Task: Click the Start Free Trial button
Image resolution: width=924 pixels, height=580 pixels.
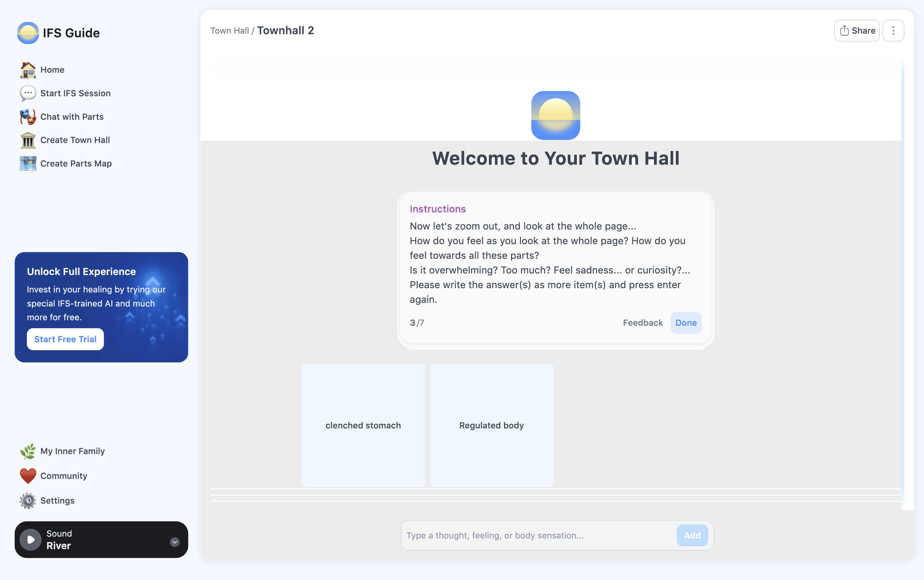Action: (x=65, y=339)
